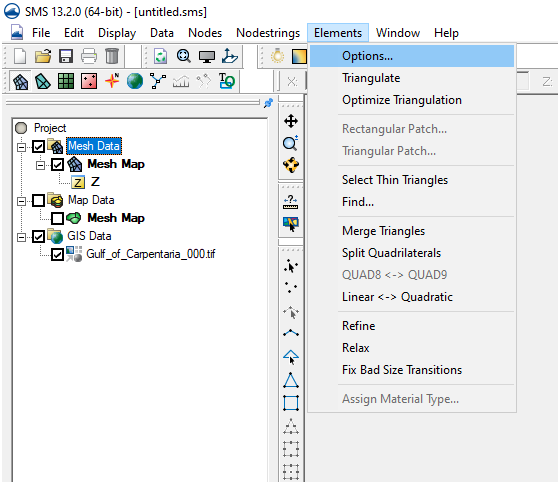Open the Nodes menu

click(205, 33)
